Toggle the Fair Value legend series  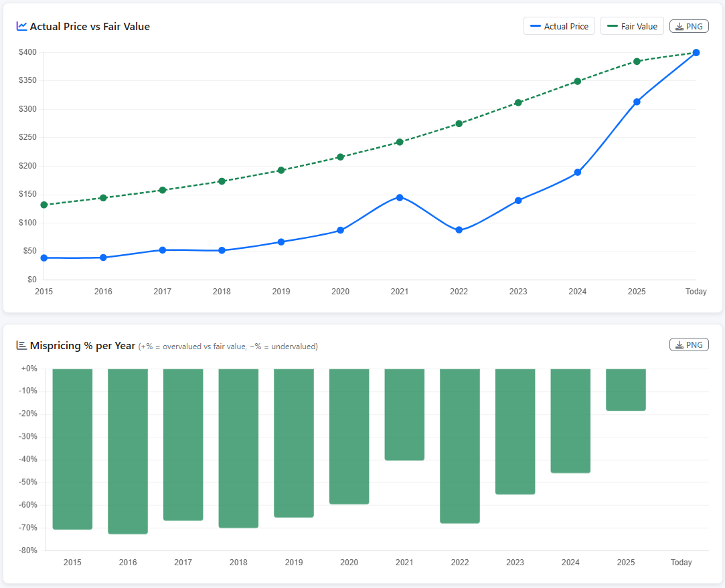click(x=632, y=26)
